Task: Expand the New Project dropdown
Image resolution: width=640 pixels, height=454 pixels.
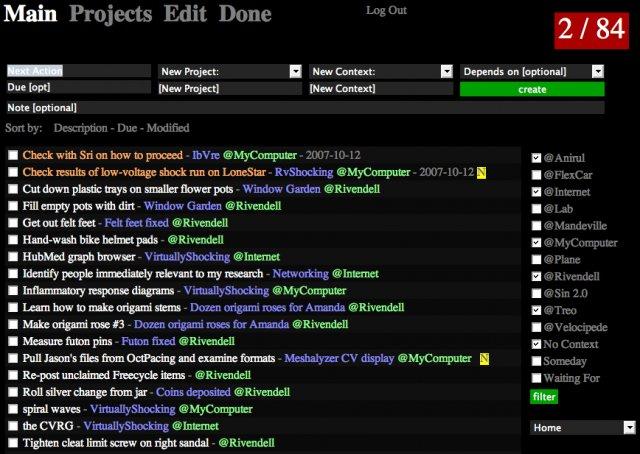Action: coord(295,72)
